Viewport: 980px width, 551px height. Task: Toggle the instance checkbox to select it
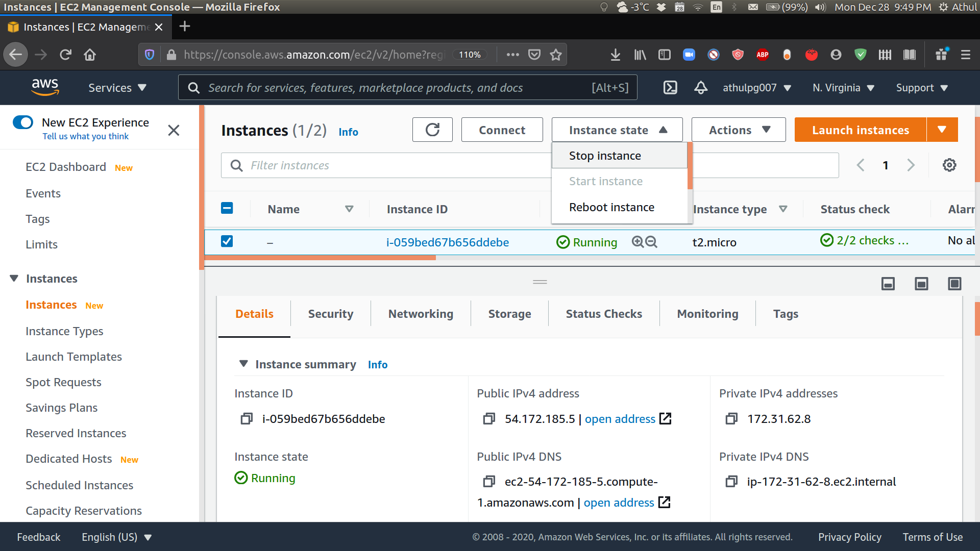(227, 240)
